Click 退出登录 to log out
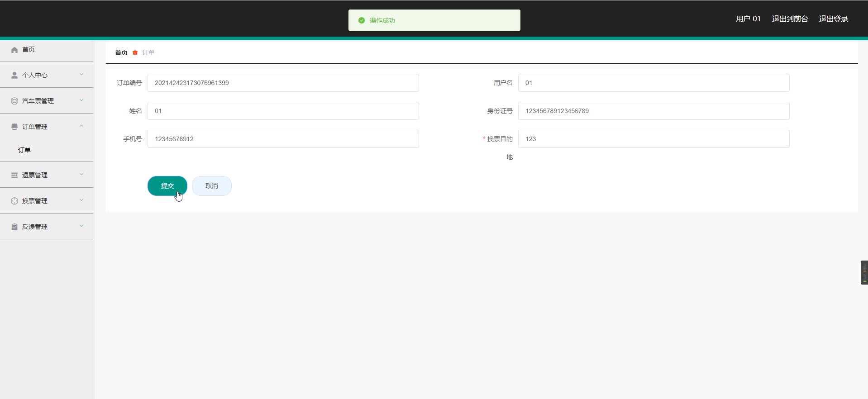 tap(833, 19)
